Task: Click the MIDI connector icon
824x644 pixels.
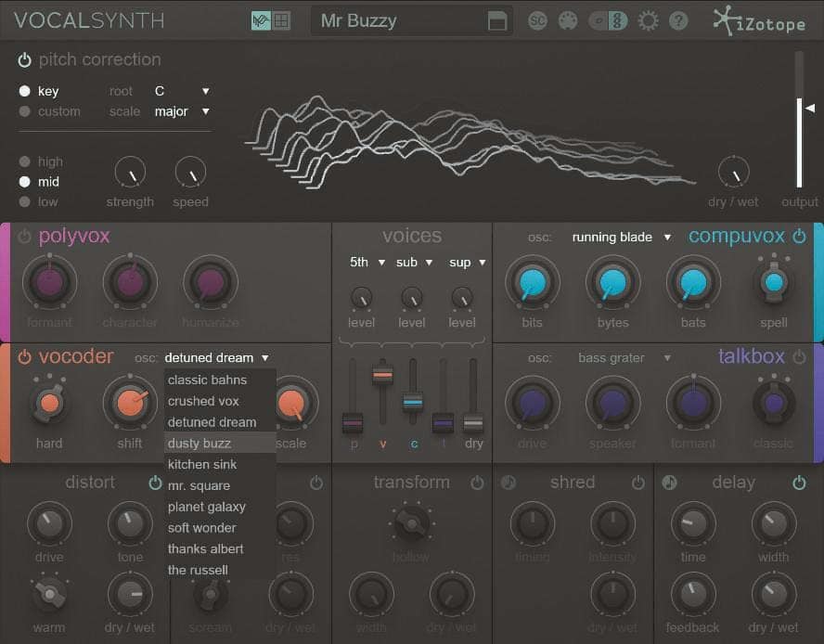Action: click(568, 21)
